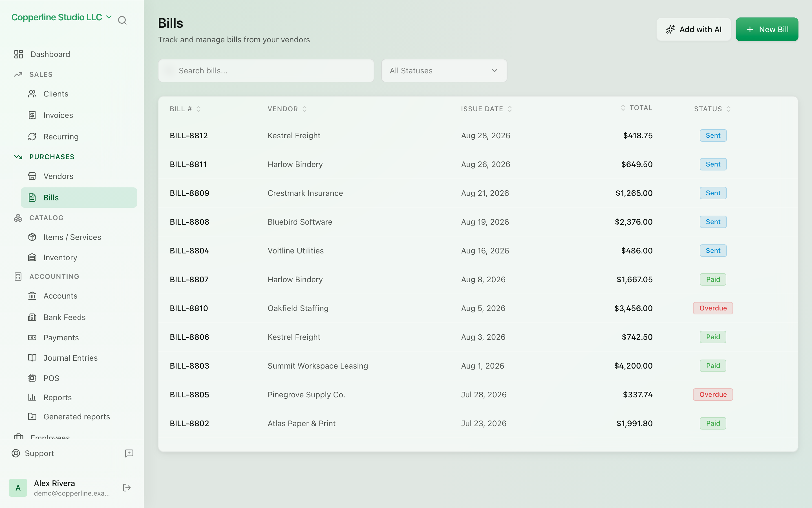
Task: Click the log out arrow icon
Action: [x=127, y=488]
